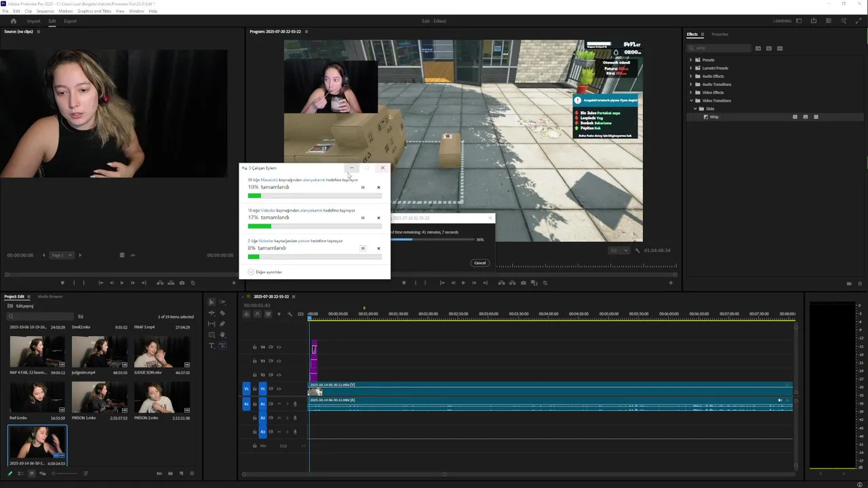The height and width of the screenshot is (488, 868).
Task: Click Accelerated Effects filter icon in Effects panel
Action: coord(758,48)
